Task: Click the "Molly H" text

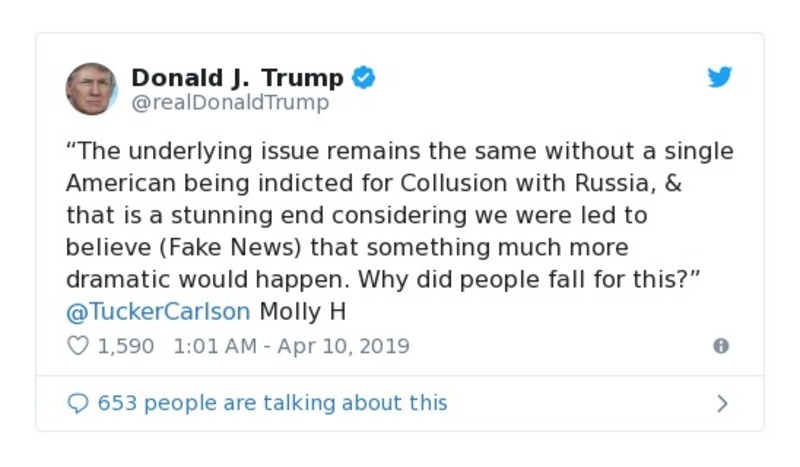Action: point(302,311)
